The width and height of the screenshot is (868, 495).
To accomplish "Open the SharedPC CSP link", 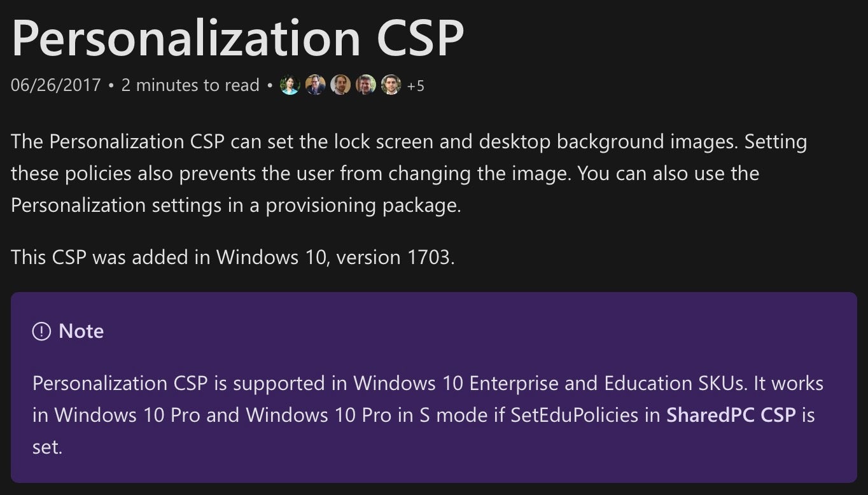I will pos(731,415).
